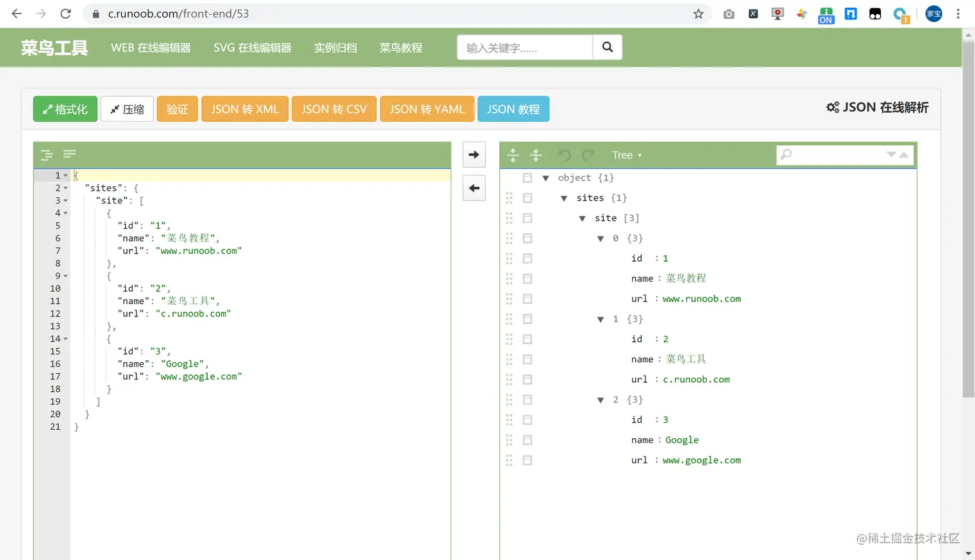Format the JSON code in the editor toolbar
Screen dimensions: 975x560
[x=46, y=155]
